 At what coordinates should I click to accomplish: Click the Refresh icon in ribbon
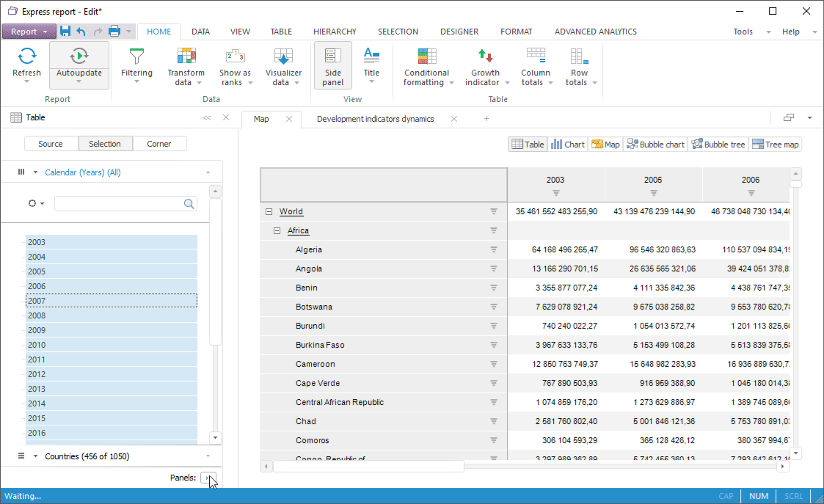click(27, 56)
